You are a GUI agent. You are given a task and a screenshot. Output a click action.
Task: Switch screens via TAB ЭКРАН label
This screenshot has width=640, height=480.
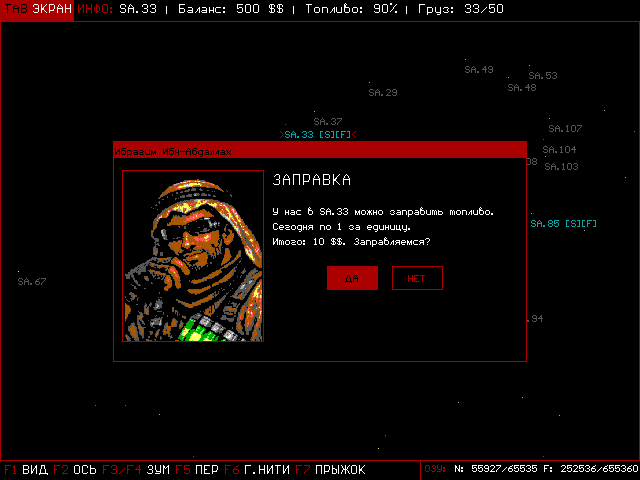point(38,9)
